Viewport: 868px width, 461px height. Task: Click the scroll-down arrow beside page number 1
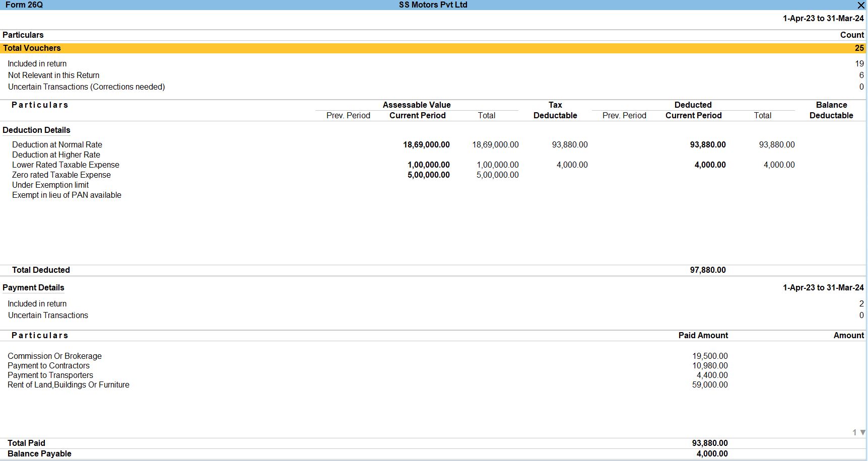click(x=862, y=432)
